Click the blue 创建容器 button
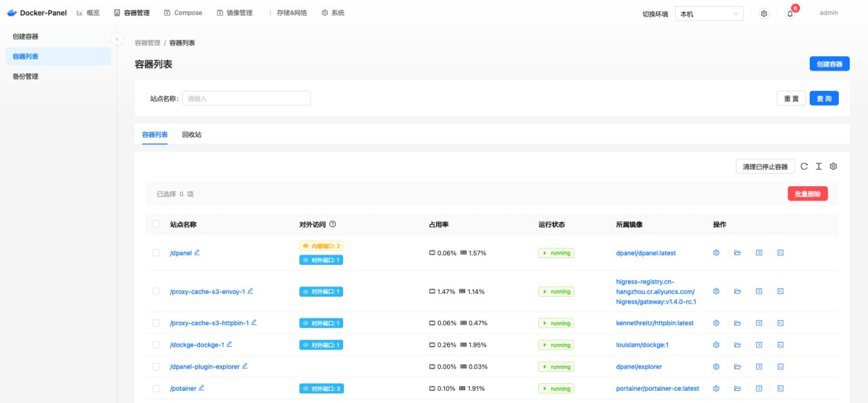 click(829, 64)
